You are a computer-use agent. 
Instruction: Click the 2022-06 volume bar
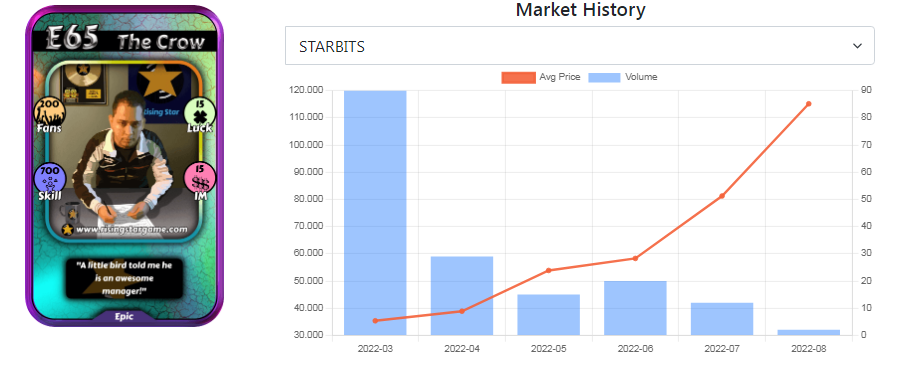coord(635,308)
